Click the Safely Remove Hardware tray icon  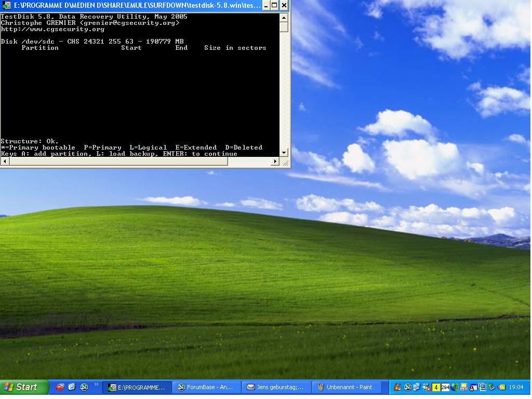coord(491,387)
